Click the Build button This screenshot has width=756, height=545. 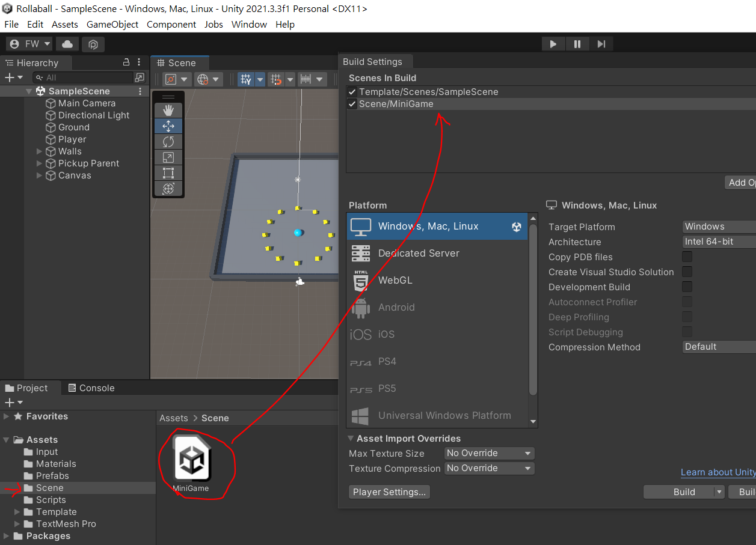[x=684, y=492]
